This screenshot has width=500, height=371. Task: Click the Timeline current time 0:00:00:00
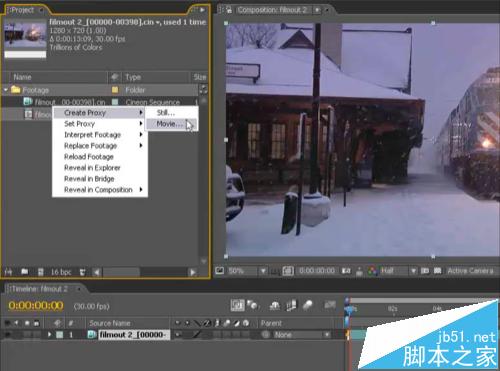pos(36,306)
